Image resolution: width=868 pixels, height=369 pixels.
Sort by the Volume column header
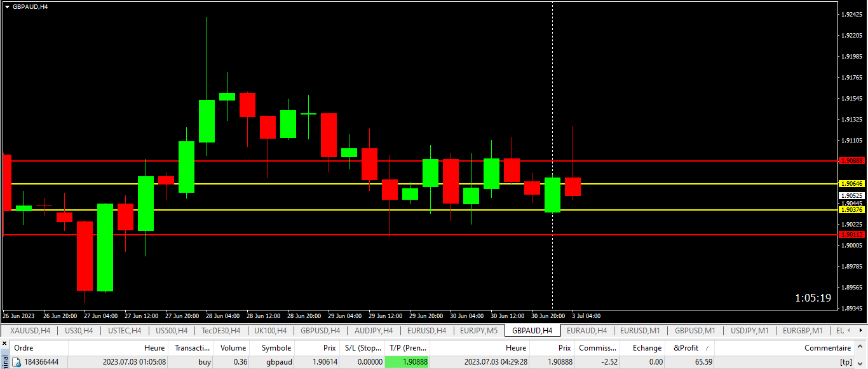(233, 348)
